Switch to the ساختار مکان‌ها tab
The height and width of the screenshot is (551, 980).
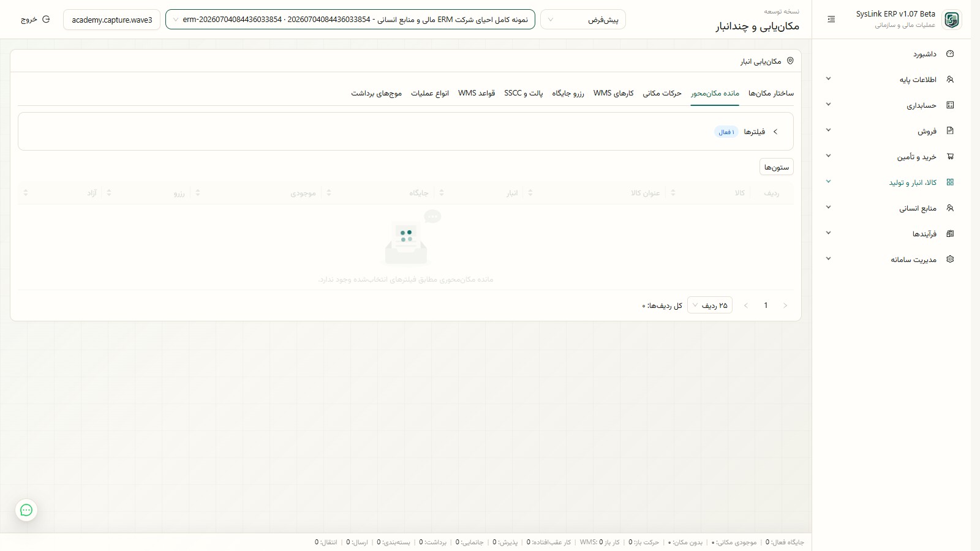click(771, 93)
